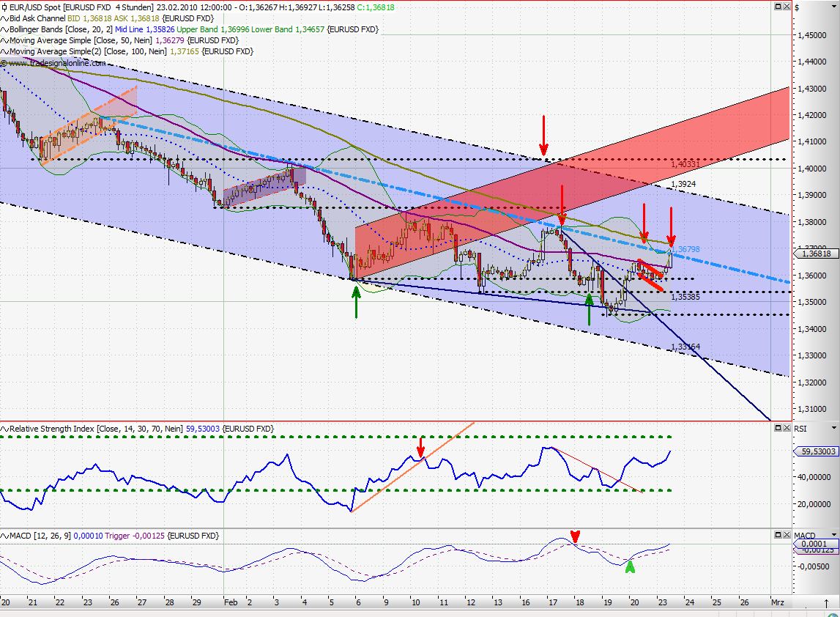The height and width of the screenshot is (617, 840).
Task: Open the RSI axis dropdown arrow
Action: tap(834, 428)
